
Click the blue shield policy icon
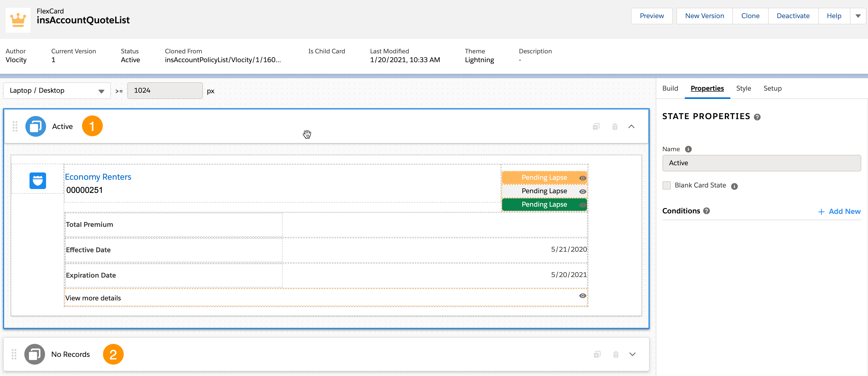click(38, 180)
